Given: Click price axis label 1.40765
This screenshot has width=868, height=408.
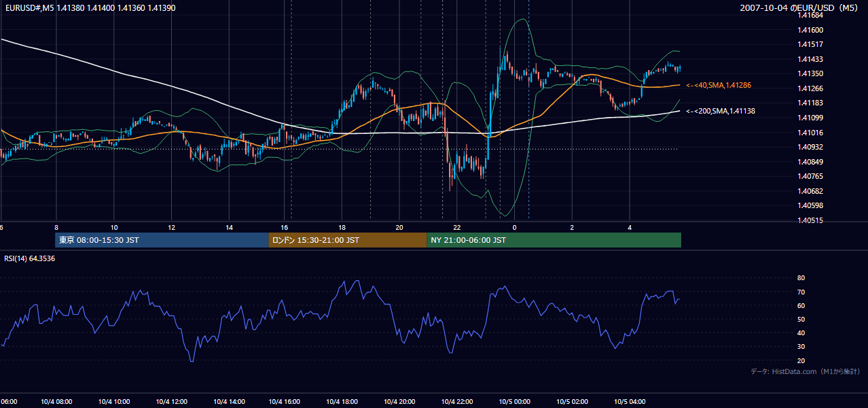Looking at the screenshot, I should 811,176.
